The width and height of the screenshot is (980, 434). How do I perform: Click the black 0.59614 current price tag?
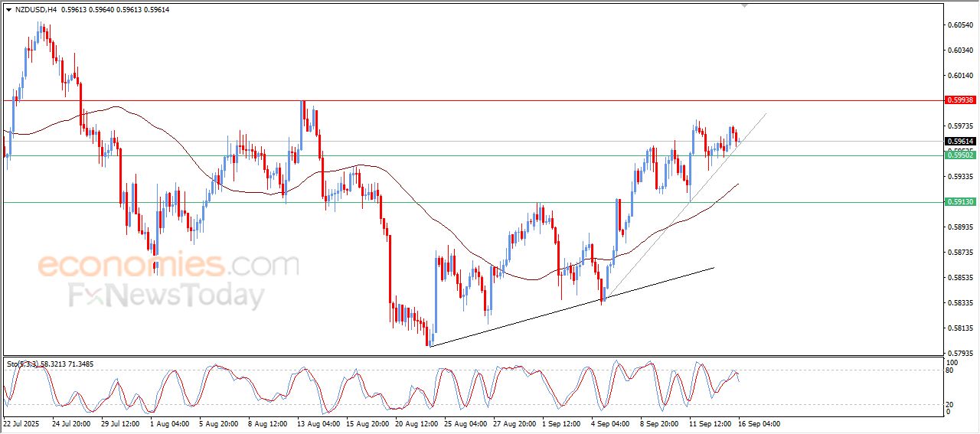coord(959,142)
